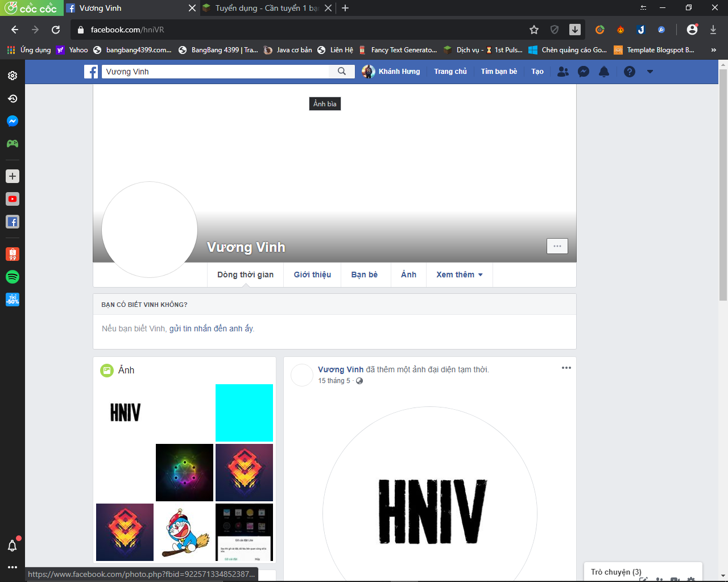Open a new browser tab
The image size is (728, 582).
345,8
